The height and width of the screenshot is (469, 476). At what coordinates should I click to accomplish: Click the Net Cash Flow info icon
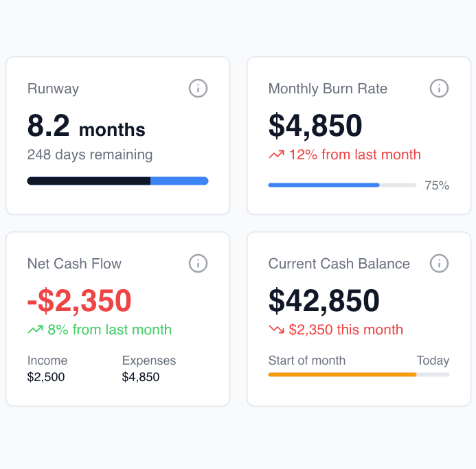coord(198,264)
